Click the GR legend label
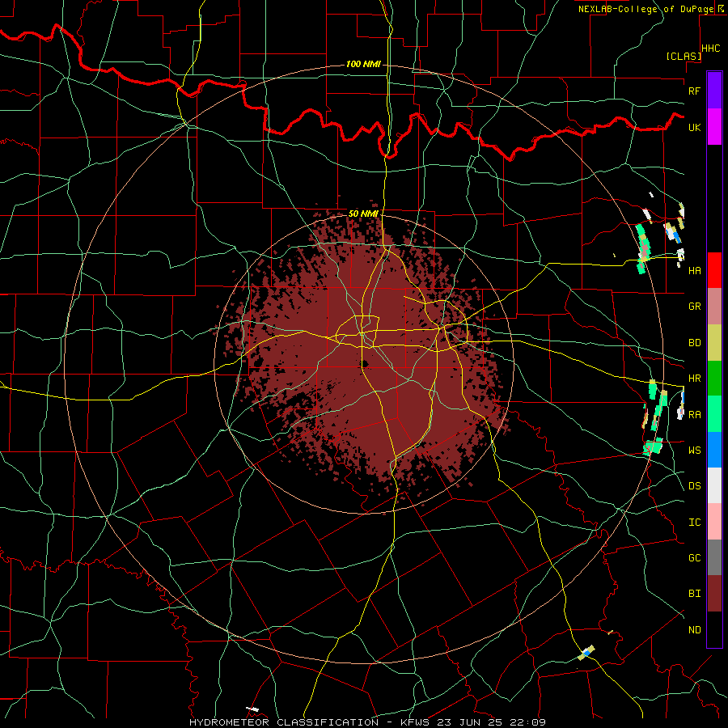Image resolution: width=728 pixels, height=728 pixels. point(694,307)
